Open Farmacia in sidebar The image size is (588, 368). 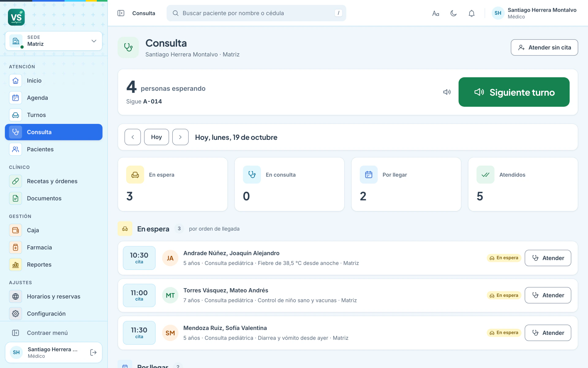54,247
